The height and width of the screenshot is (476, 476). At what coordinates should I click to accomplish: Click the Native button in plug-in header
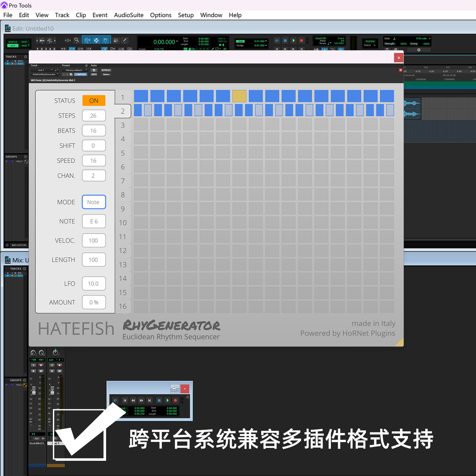106,74
